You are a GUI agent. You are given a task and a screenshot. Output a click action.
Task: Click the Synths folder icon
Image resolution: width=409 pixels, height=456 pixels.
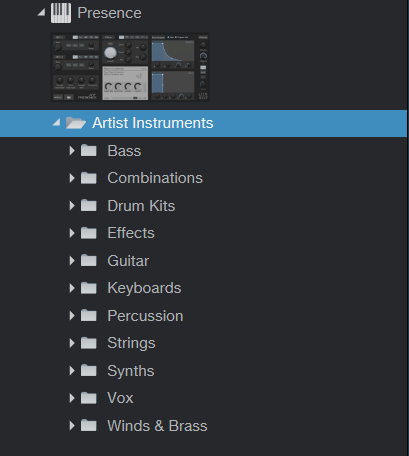(89, 370)
